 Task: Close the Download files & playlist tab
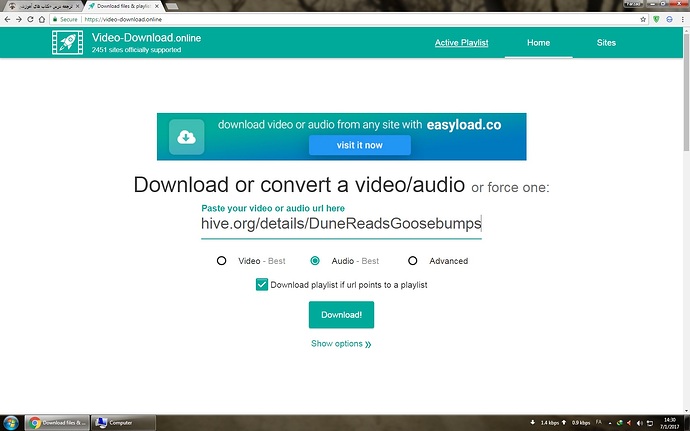[157, 6]
